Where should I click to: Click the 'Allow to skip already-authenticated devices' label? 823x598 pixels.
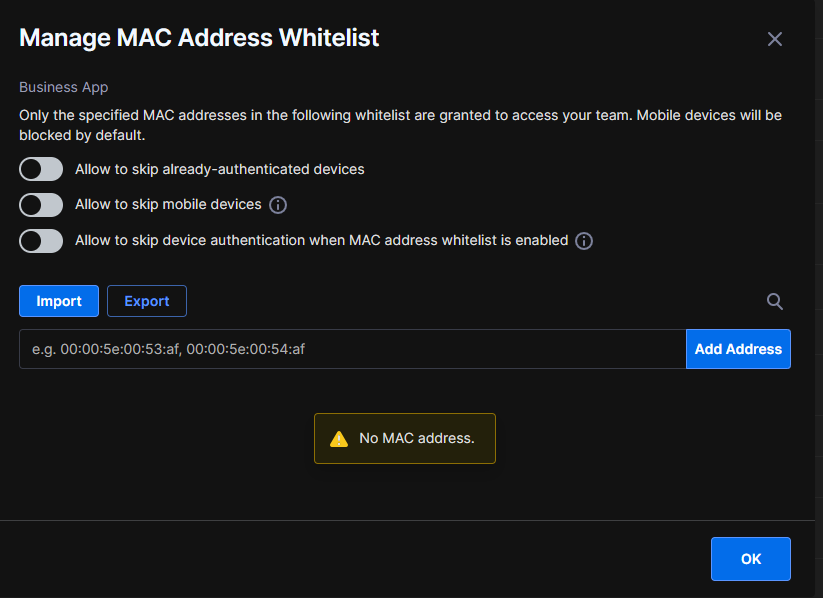click(219, 169)
